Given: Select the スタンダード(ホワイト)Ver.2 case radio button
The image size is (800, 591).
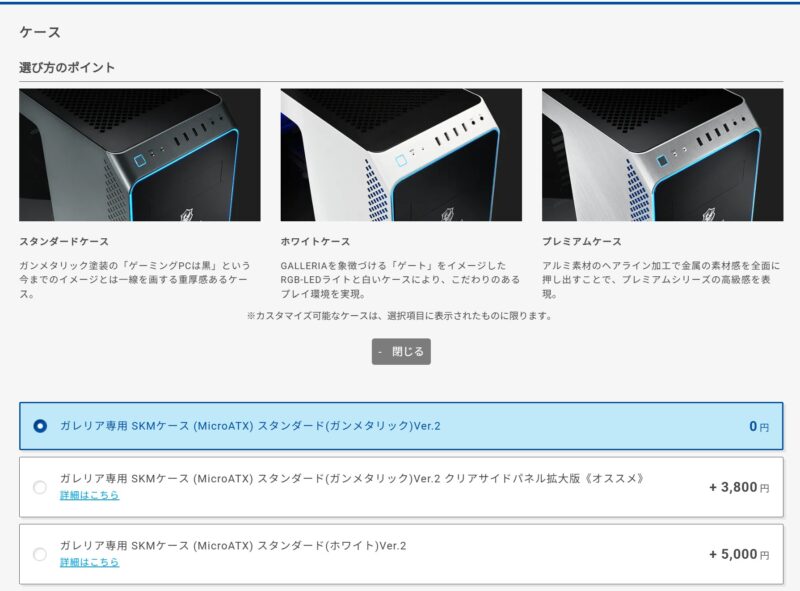Looking at the screenshot, I should pyautogui.click(x=40, y=554).
